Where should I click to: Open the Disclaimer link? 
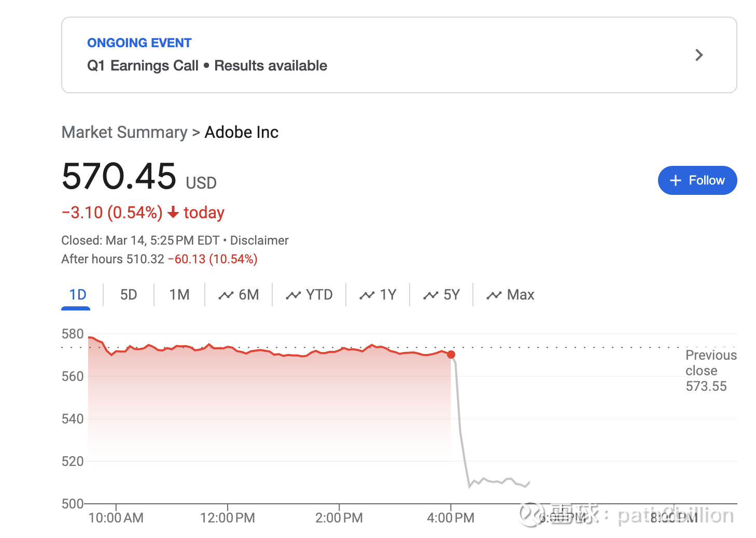(259, 240)
